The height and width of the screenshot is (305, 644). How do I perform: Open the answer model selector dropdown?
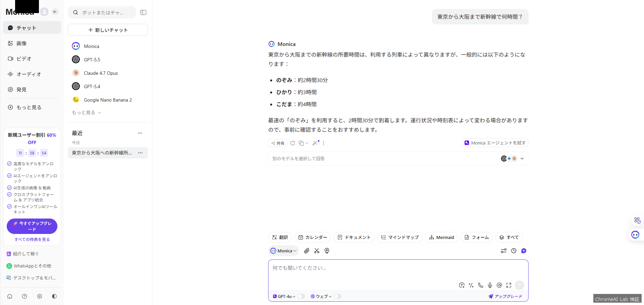point(522,159)
